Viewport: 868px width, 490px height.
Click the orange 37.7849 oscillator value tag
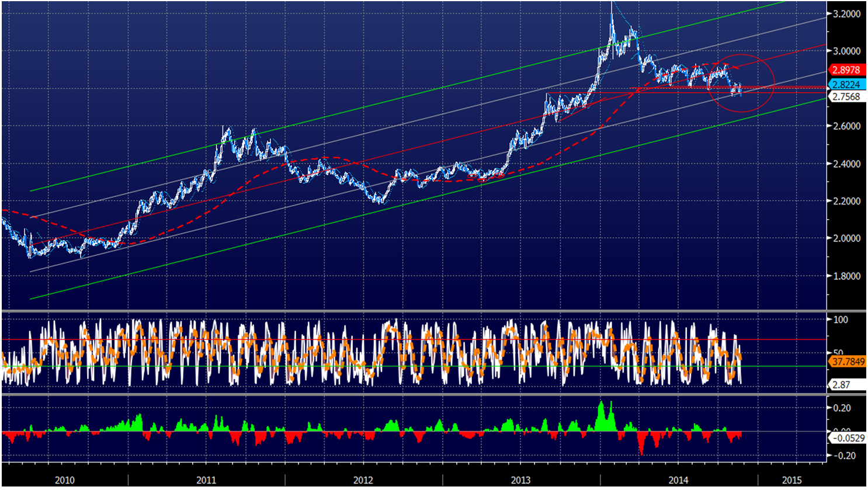click(847, 362)
